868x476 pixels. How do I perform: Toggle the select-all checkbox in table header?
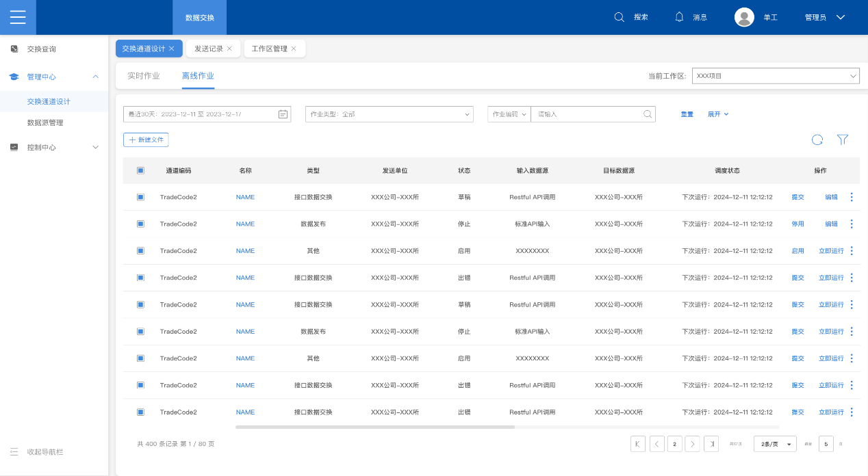pyautogui.click(x=140, y=170)
